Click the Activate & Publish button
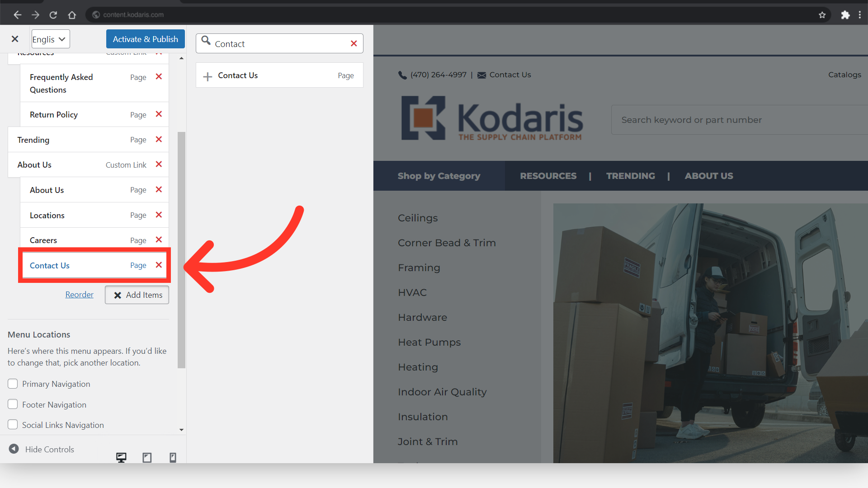Image resolution: width=868 pixels, height=488 pixels. coord(145,39)
